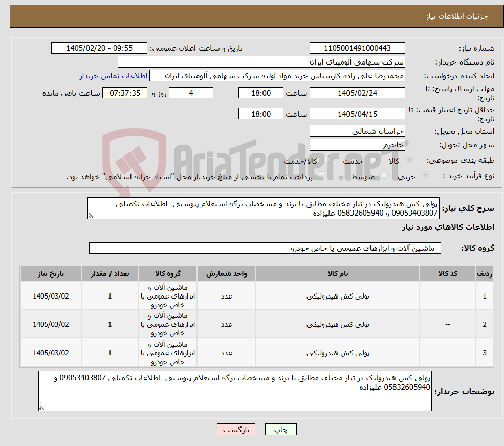Click item name پولی کش هیدرولیکی in row 1
Viewport: 504px width, 446px height.
click(x=338, y=296)
